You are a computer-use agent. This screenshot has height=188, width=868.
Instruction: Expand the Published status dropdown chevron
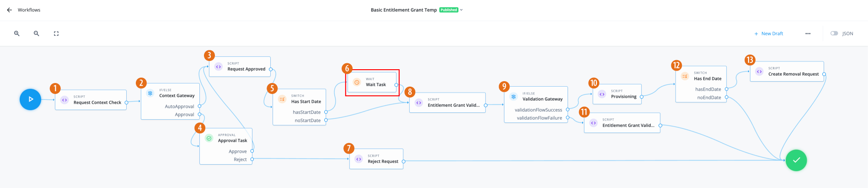coord(461,10)
